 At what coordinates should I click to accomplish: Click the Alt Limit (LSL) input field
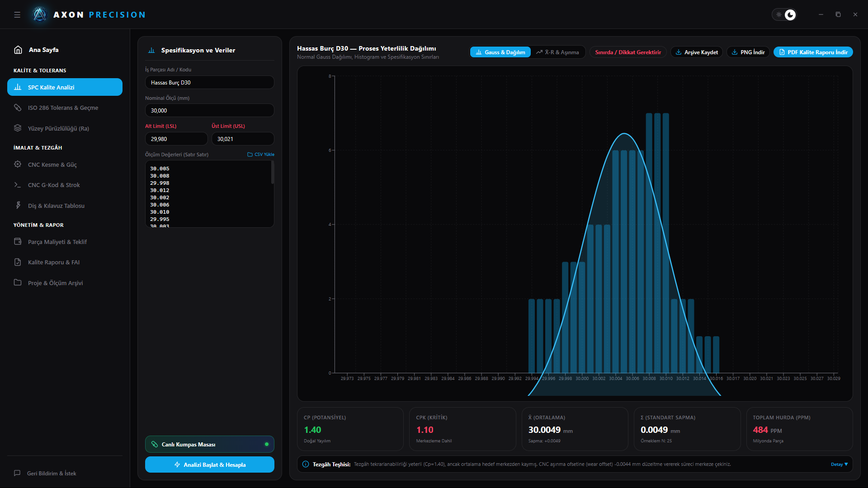click(x=176, y=139)
